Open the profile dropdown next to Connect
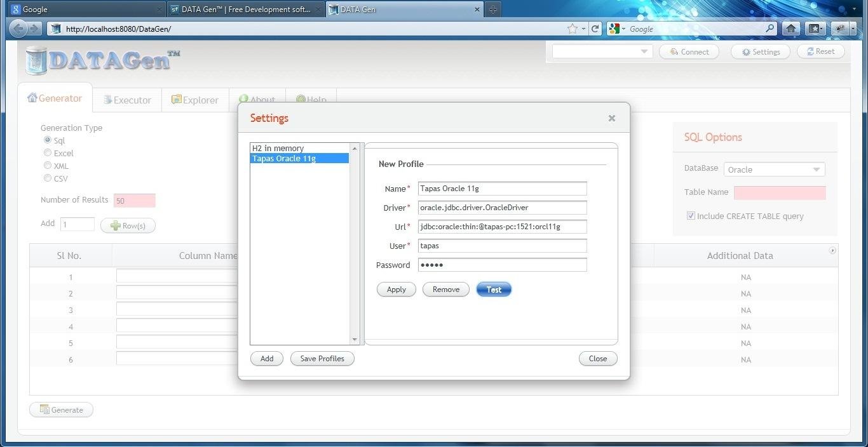This screenshot has height=447, width=868. click(x=644, y=51)
